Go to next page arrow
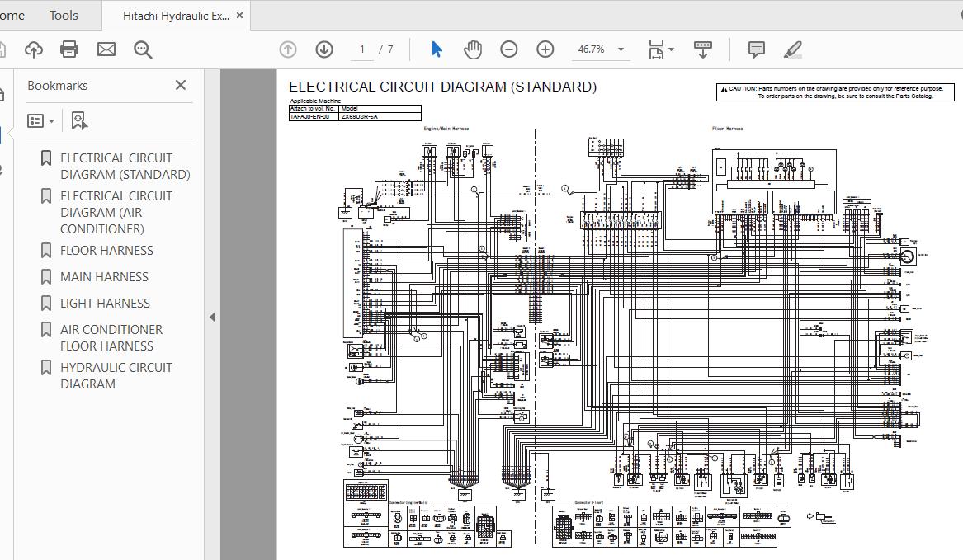 pos(324,49)
